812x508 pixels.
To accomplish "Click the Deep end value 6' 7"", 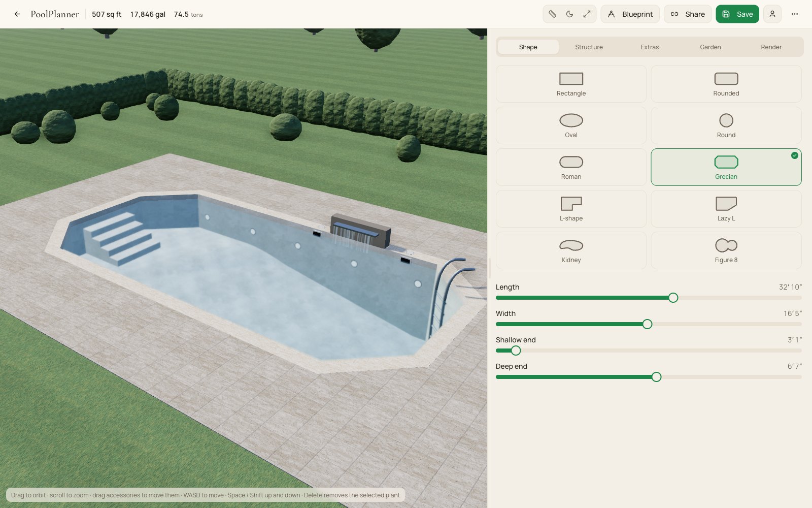I will click(794, 366).
